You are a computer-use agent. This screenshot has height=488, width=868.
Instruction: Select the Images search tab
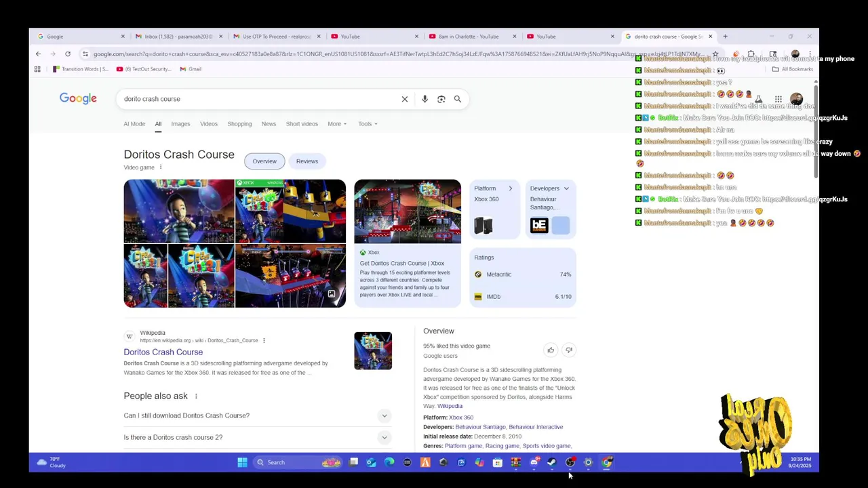pyautogui.click(x=180, y=124)
